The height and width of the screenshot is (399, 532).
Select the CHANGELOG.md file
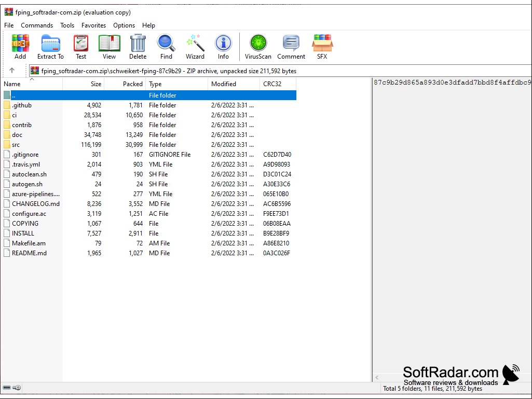click(x=36, y=203)
